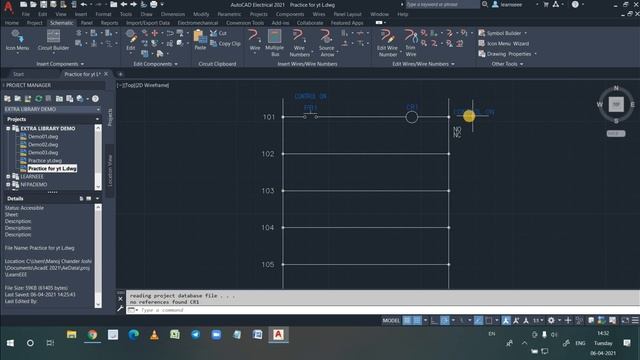Toggle object snap tracking in status bar
Image resolution: width=640 pixels, height=360 pixels.
tap(479, 321)
